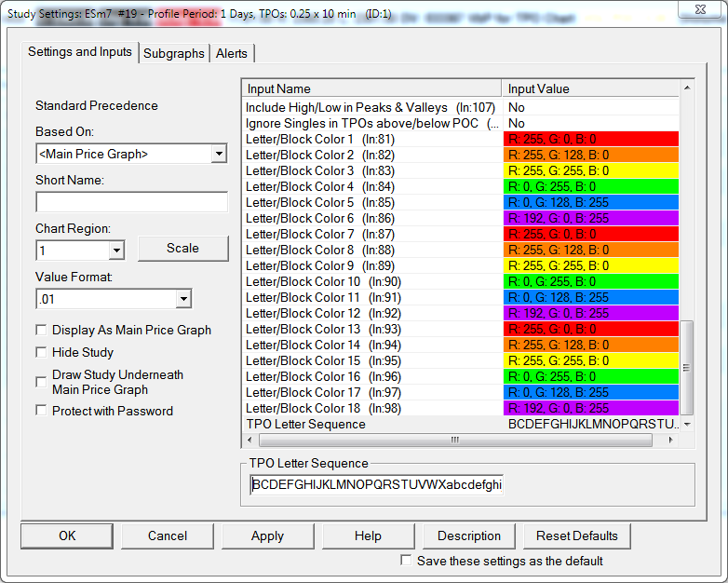Screen dimensions: 728x583
Task: Click the Scale button
Action: coord(182,248)
